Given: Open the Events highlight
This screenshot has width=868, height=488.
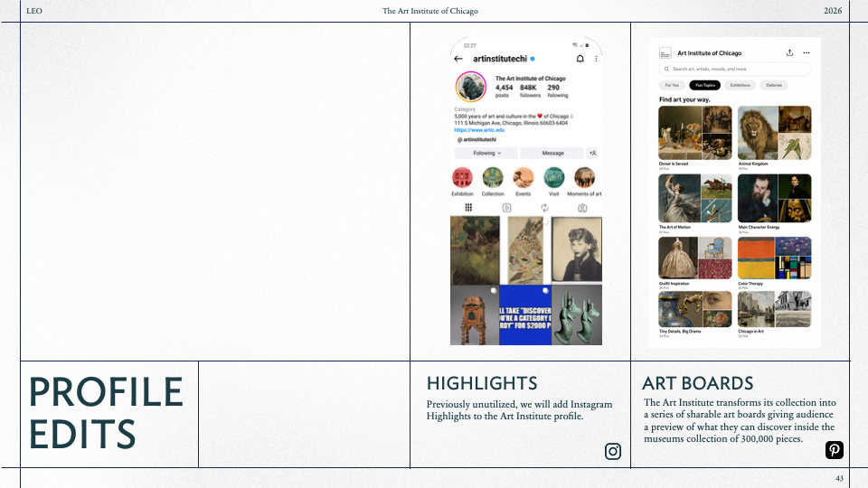Looking at the screenshot, I should (524, 178).
